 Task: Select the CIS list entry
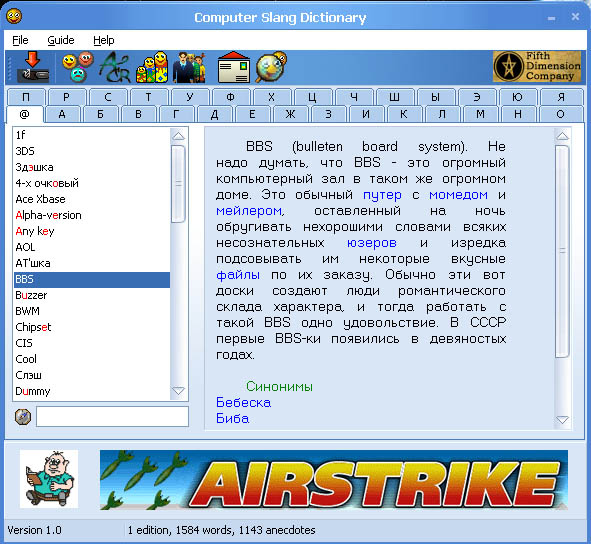point(92,343)
